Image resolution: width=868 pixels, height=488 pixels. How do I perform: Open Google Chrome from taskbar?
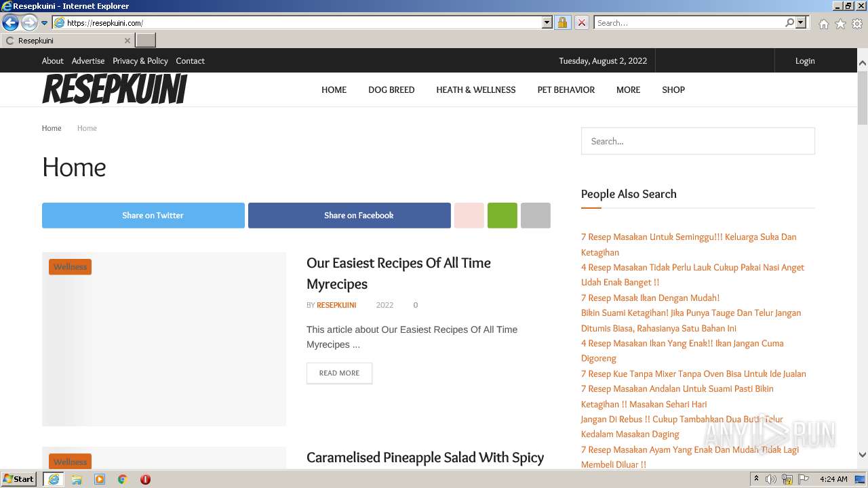(x=123, y=479)
